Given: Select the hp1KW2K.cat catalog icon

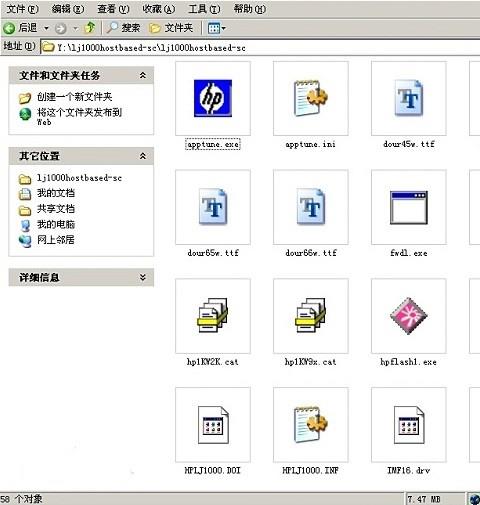Looking at the screenshot, I should click(x=213, y=315).
